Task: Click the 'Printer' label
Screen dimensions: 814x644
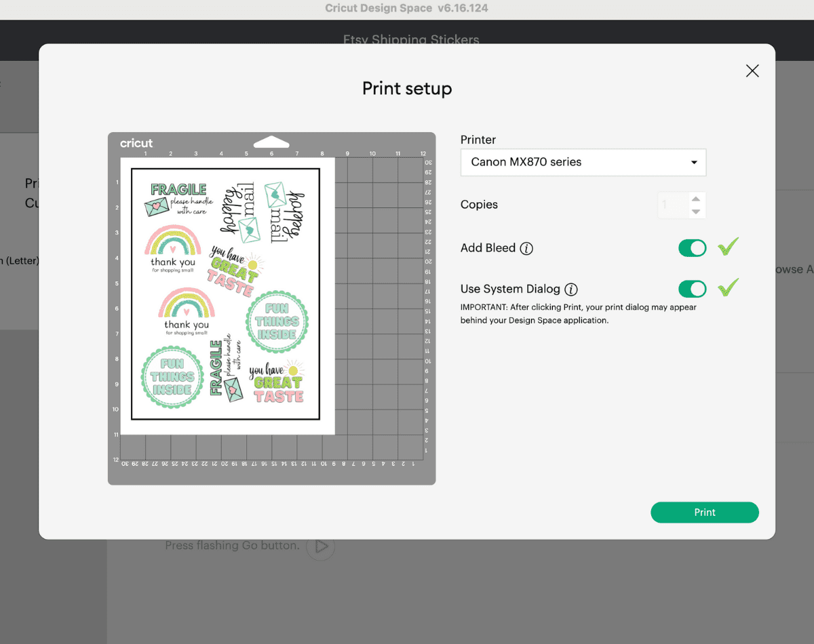Action: (x=478, y=140)
